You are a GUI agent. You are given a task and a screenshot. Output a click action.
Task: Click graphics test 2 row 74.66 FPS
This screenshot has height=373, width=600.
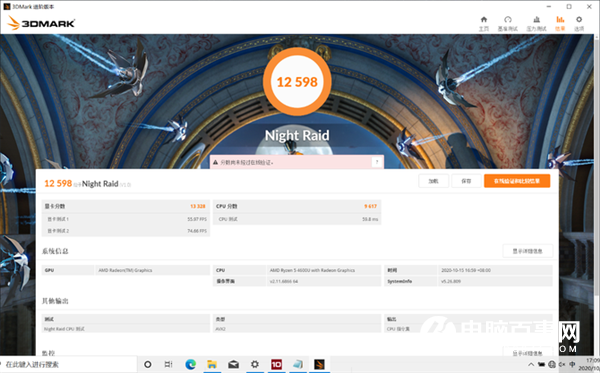click(126, 231)
